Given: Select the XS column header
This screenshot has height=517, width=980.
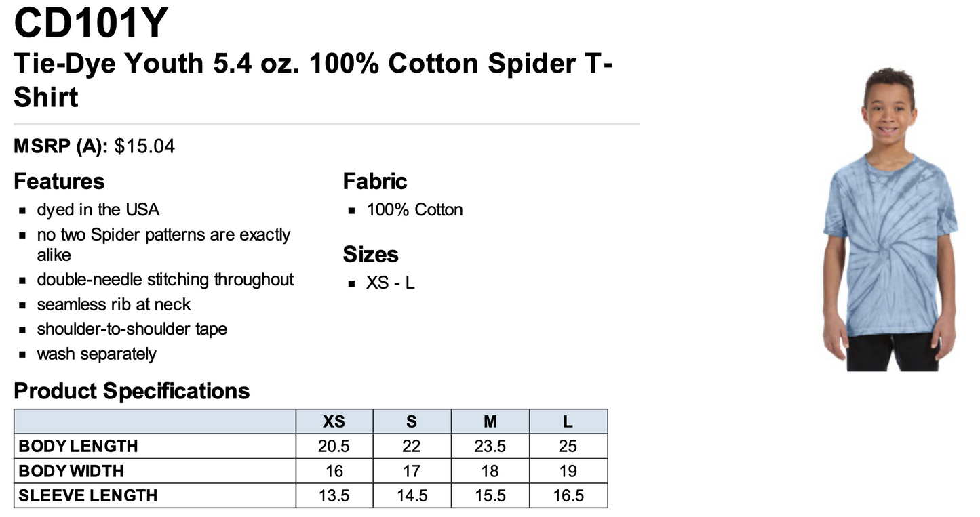Looking at the screenshot, I should [x=334, y=421].
